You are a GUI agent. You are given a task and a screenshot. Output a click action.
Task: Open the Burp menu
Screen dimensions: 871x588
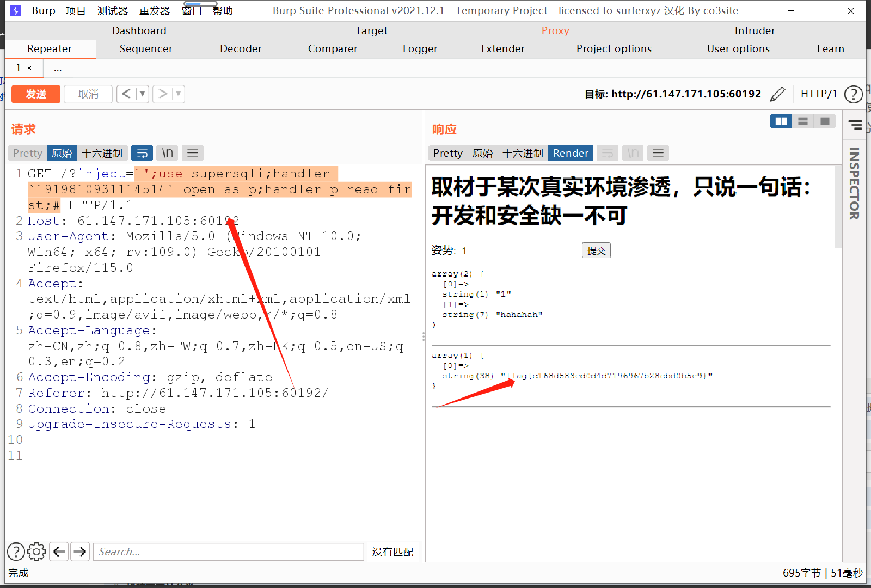click(x=44, y=11)
